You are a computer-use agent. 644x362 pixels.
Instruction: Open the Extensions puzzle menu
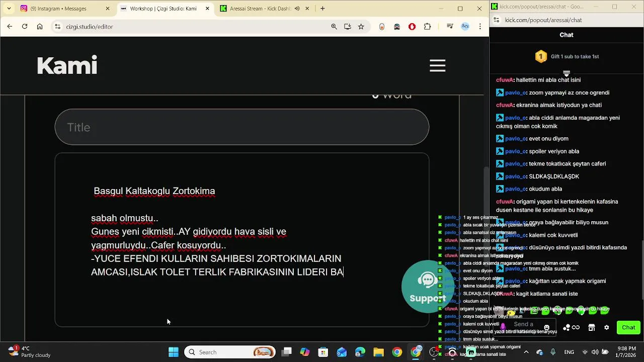click(428, 27)
